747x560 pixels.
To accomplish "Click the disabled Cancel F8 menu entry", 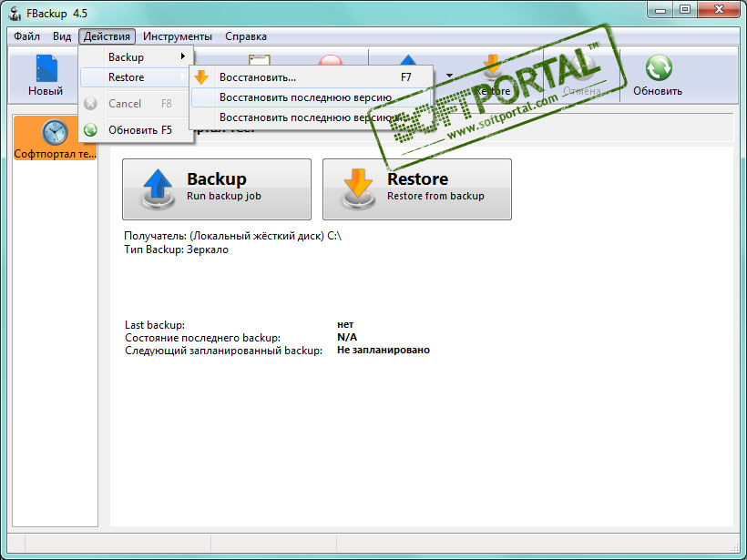I will coord(136,103).
